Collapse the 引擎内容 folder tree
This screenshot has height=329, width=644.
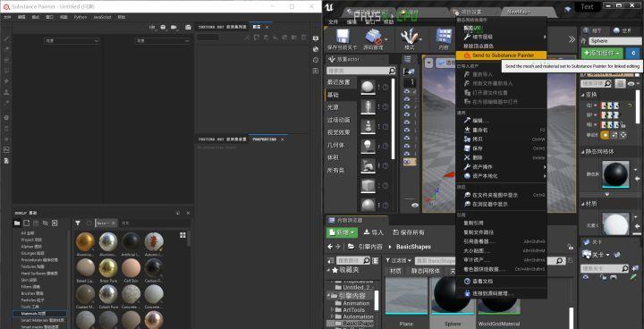pyautogui.click(x=329, y=296)
